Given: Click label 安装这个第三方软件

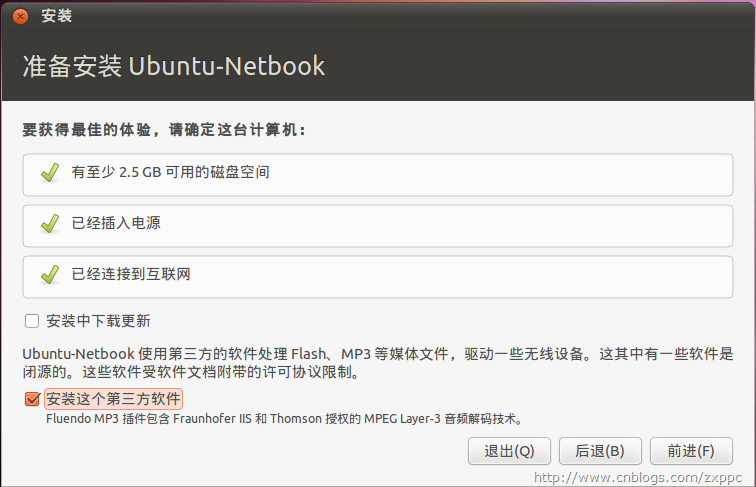Looking at the screenshot, I should tap(113, 399).
